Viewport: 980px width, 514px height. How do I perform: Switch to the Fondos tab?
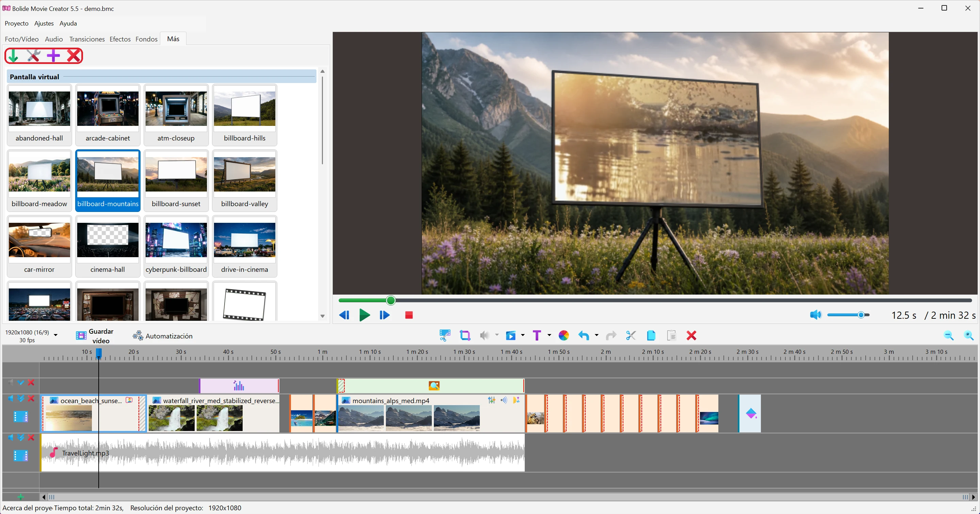146,39
